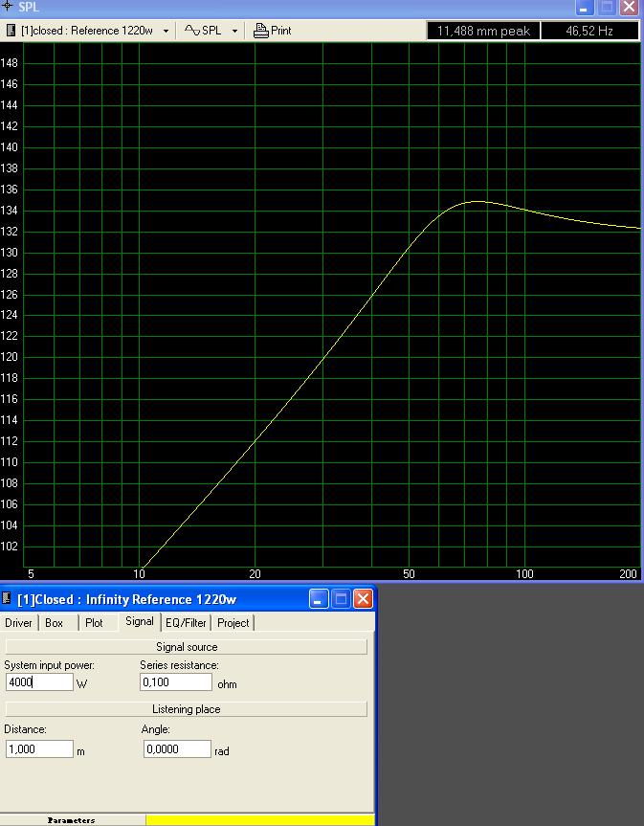Click the Parameters label at the bottom

71,820
